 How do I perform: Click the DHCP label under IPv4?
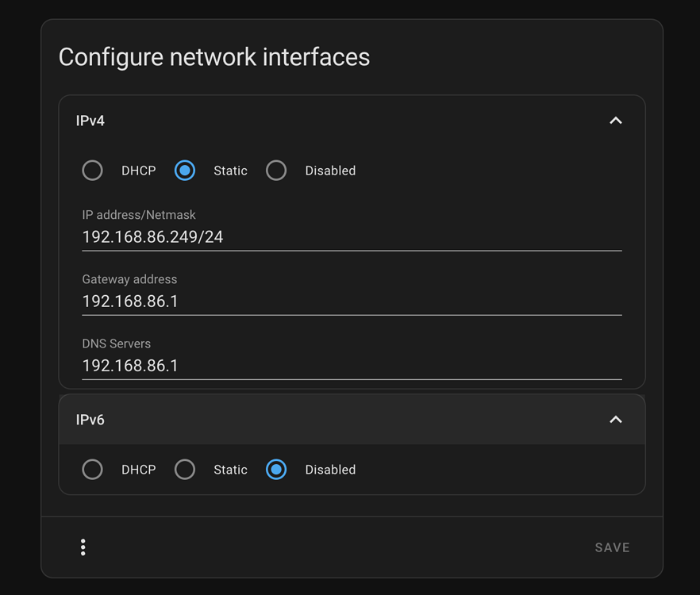(138, 170)
